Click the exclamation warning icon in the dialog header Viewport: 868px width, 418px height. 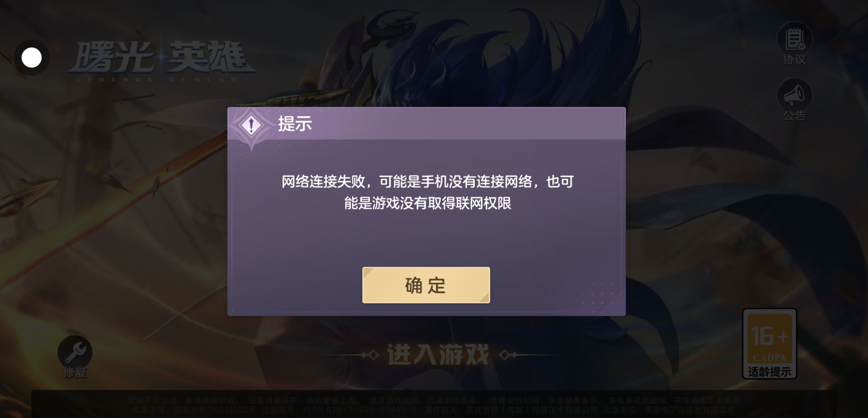coord(251,125)
